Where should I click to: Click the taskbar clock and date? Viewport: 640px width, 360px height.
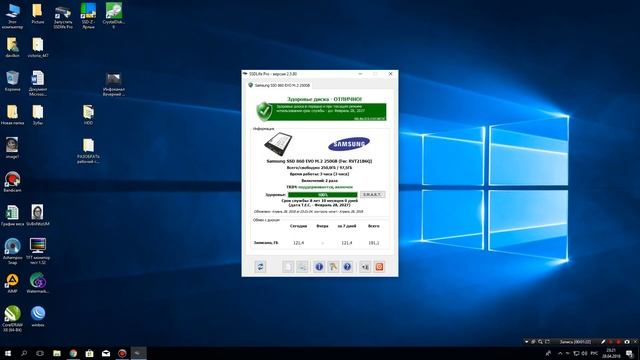tap(611, 353)
